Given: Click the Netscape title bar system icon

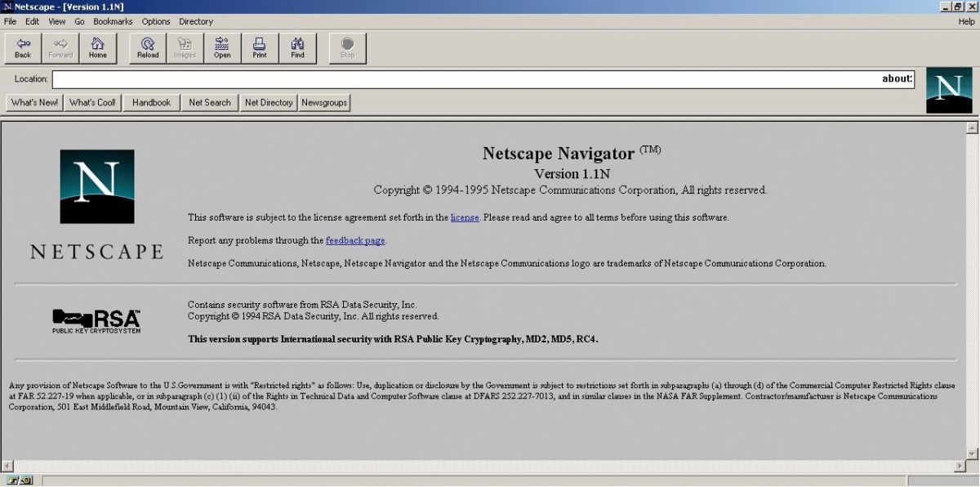Looking at the screenshot, I should coord(7,7).
